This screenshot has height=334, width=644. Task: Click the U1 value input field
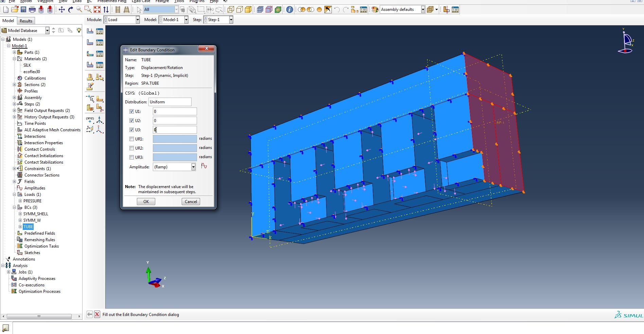pos(175,112)
